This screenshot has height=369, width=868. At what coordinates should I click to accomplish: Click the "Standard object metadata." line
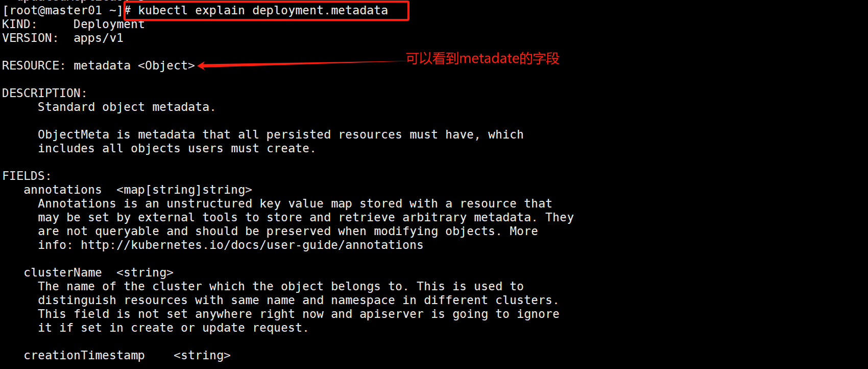(x=127, y=107)
